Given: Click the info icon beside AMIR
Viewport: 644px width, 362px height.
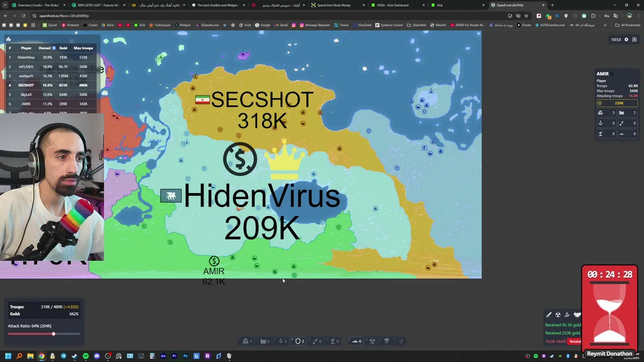Looking at the screenshot, I should click(x=612, y=74).
